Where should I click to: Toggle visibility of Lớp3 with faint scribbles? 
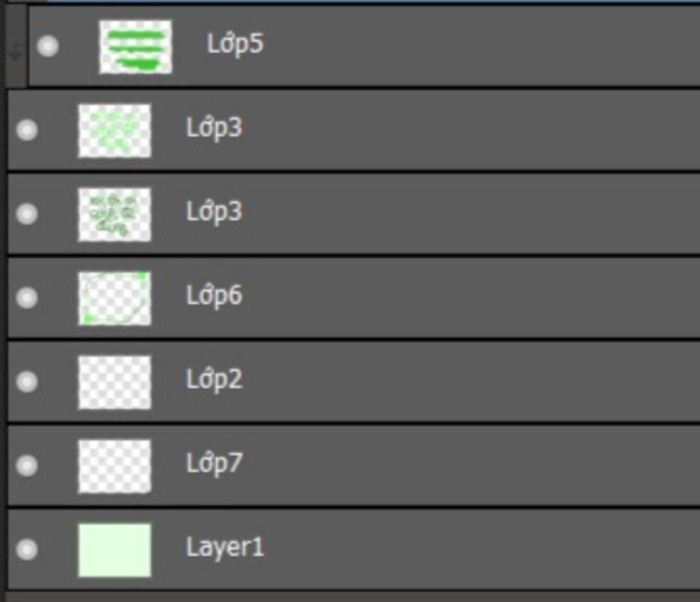(x=27, y=130)
